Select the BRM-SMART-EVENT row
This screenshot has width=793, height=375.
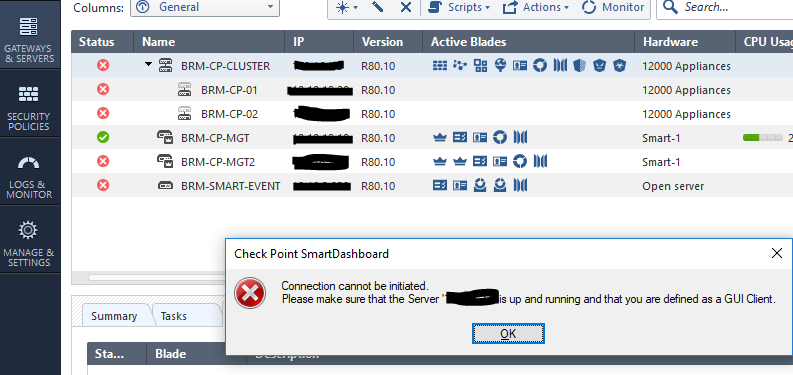pos(432,186)
